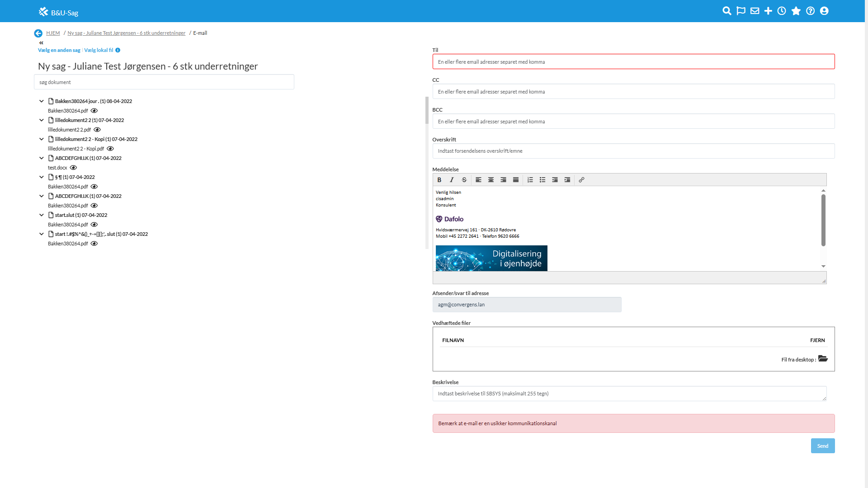Open the envelope mail icon in header
Viewport: 868px width, 488px height.
(x=755, y=11)
